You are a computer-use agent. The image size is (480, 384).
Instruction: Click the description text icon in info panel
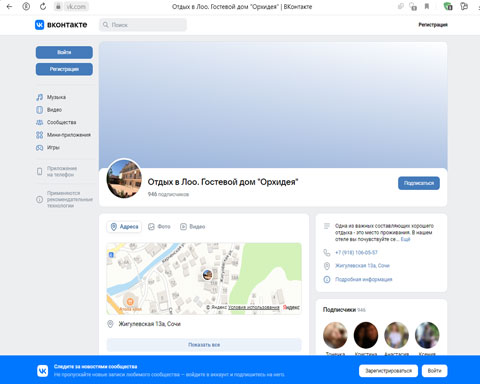(327, 226)
